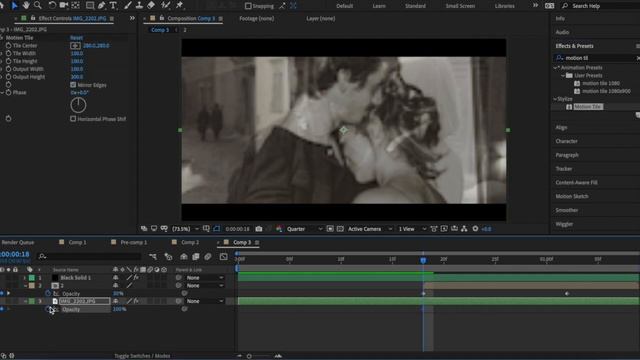
Task: Check the Horizontal Phase Shift checkbox
Action: (73, 119)
